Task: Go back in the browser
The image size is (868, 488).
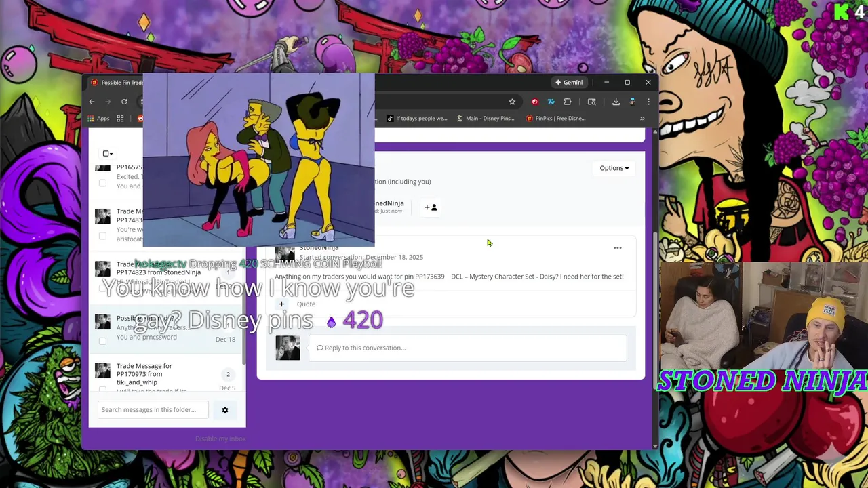Action: pyautogui.click(x=92, y=102)
